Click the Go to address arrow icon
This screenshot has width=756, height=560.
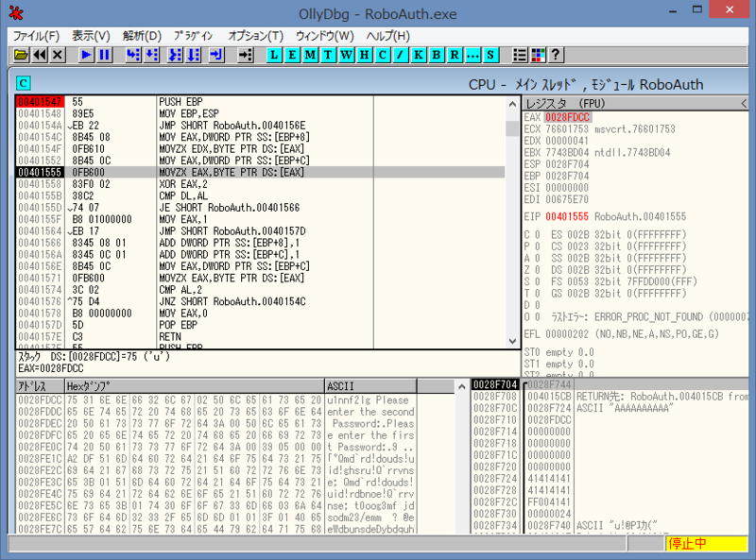click(246, 55)
